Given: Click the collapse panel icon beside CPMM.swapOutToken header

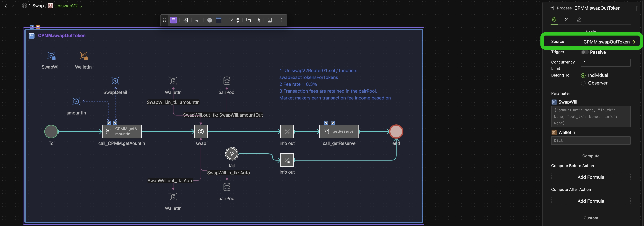Looking at the screenshot, I should click(636, 8).
